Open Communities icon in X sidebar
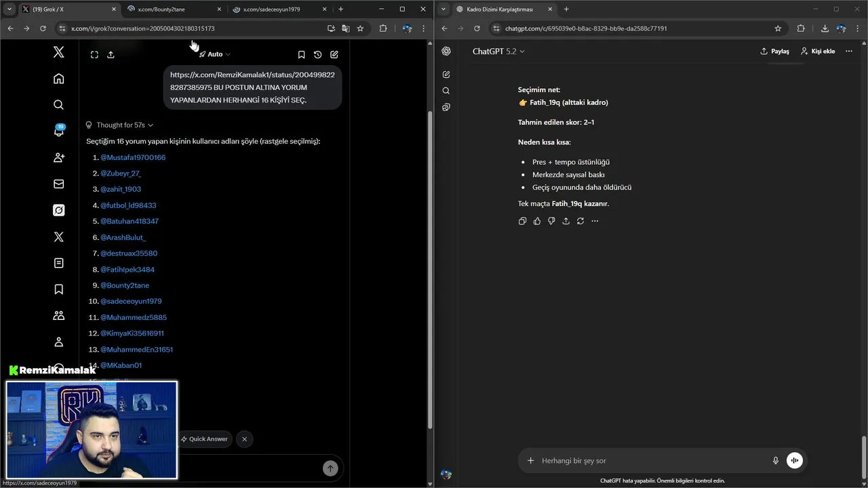Screen dimensions: 868x488 59,316
